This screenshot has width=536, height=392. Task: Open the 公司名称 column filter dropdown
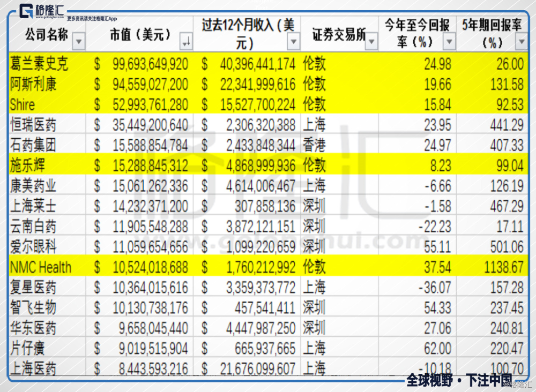point(79,41)
